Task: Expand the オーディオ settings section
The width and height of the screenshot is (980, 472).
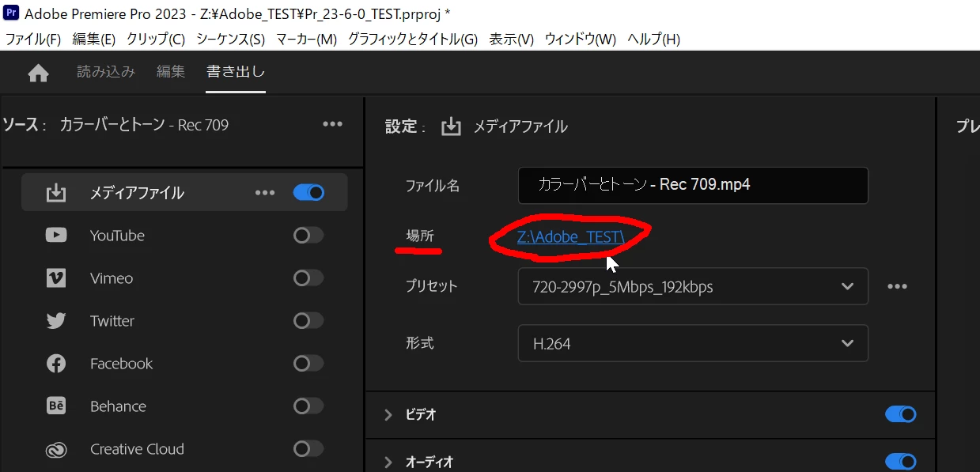Action: (388, 462)
